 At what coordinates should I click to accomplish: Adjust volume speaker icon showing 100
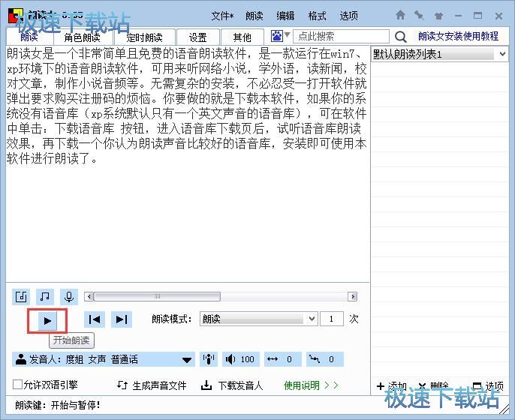[x=230, y=359]
